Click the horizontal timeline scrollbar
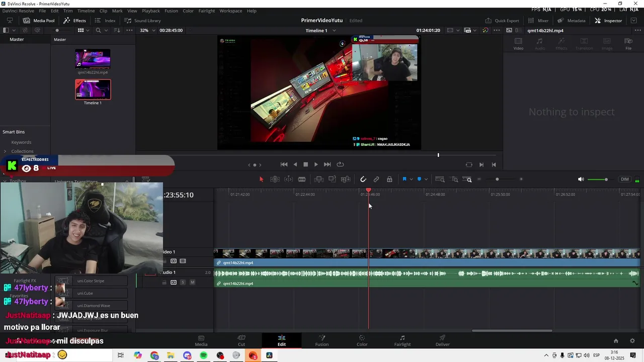The width and height of the screenshot is (644, 362). click(x=512, y=330)
